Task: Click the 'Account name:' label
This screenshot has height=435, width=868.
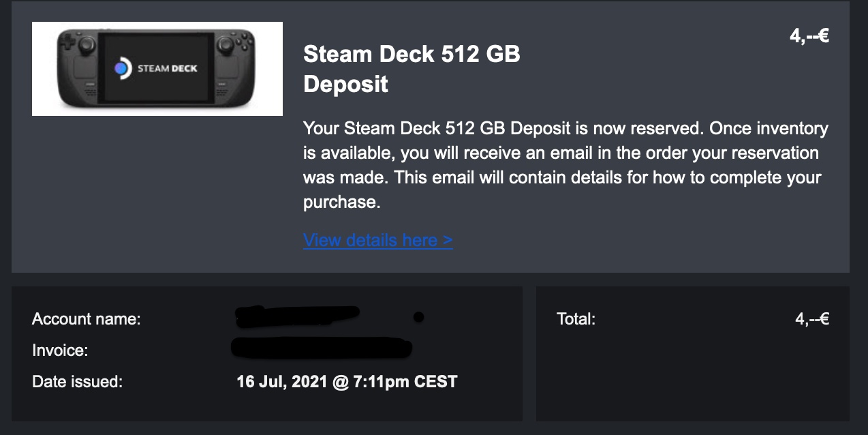Action: tap(87, 318)
